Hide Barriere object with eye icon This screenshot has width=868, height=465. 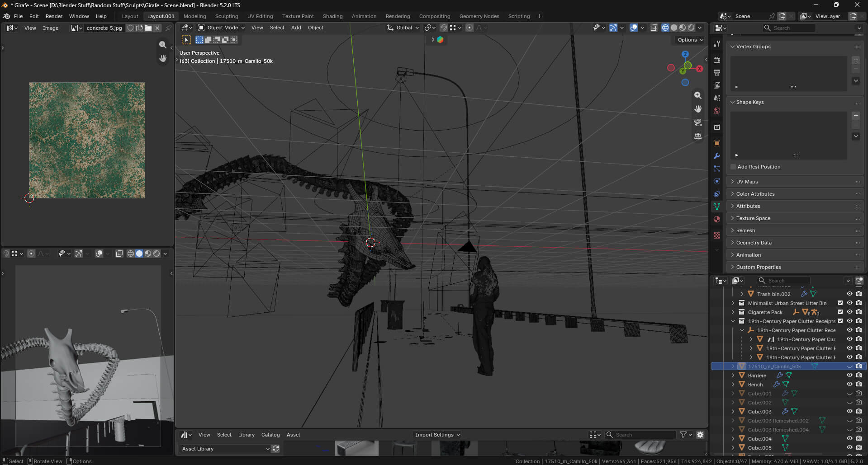click(849, 375)
